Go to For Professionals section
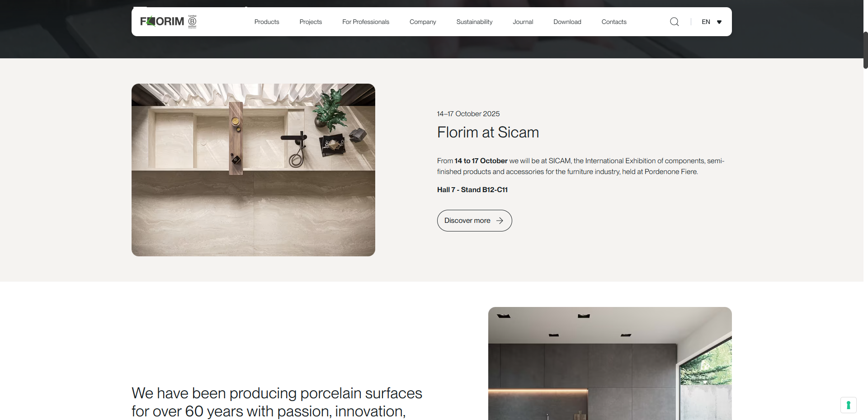Image resolution: width=868 pixels, height=420 pixels. click(x=366, y=22)
